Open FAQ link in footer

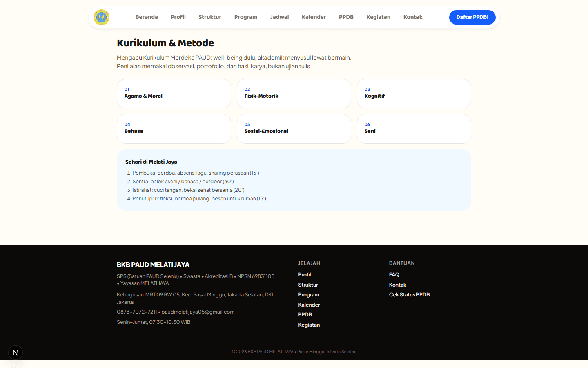tap(394, 275)
